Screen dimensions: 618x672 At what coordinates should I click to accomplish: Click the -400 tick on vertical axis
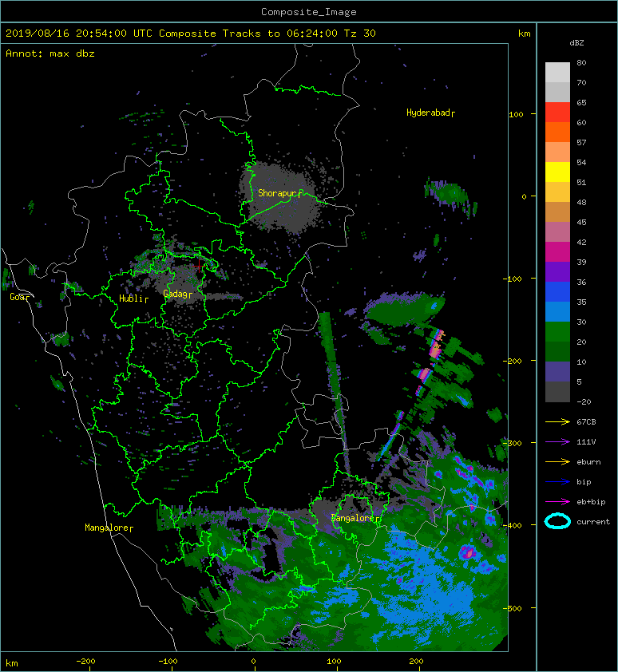pos(512,525)
